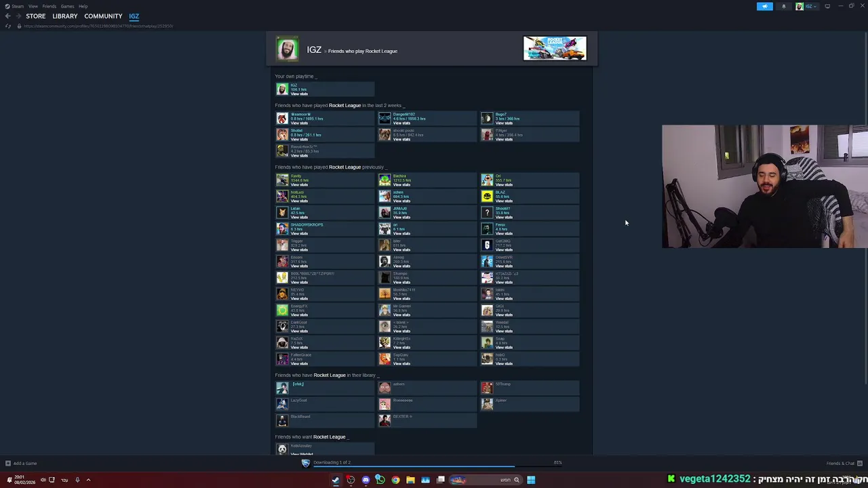Open DEXTER friend entry
868x488 pixels.
coord(427,421)
